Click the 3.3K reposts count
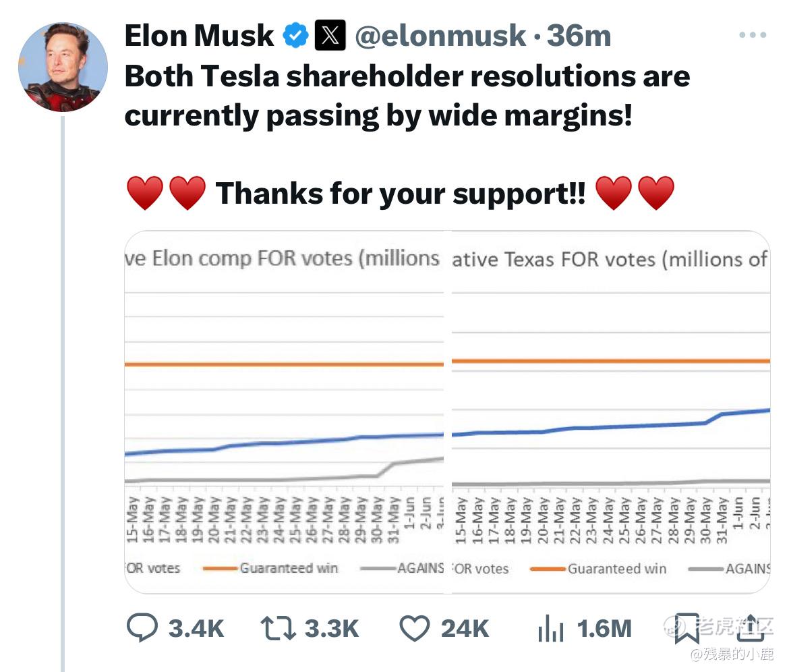 332,629
